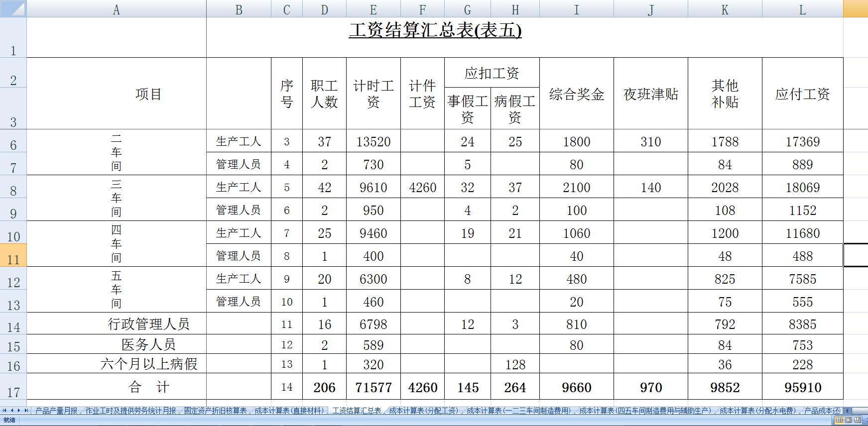
Task: Select night shift allowance cell 310
Action: 651,141
